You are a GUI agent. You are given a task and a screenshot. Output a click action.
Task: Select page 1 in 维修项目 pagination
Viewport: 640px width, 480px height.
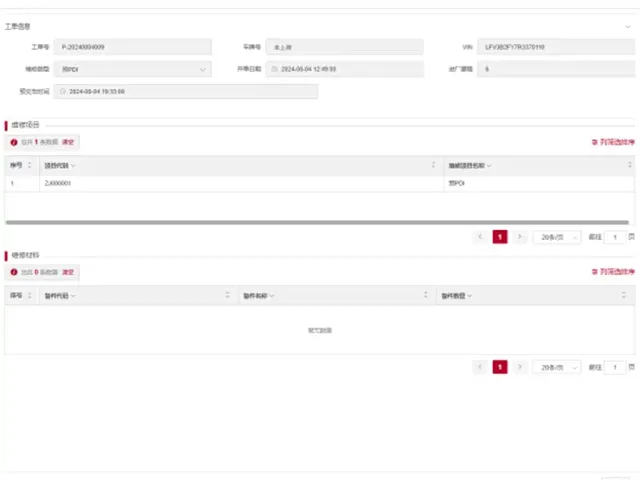[500, 237]
